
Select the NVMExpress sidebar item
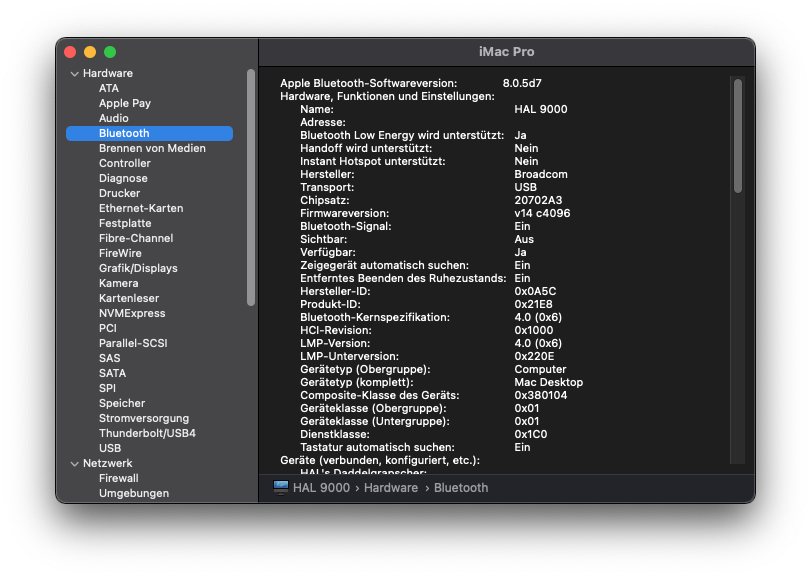[131, 313]
